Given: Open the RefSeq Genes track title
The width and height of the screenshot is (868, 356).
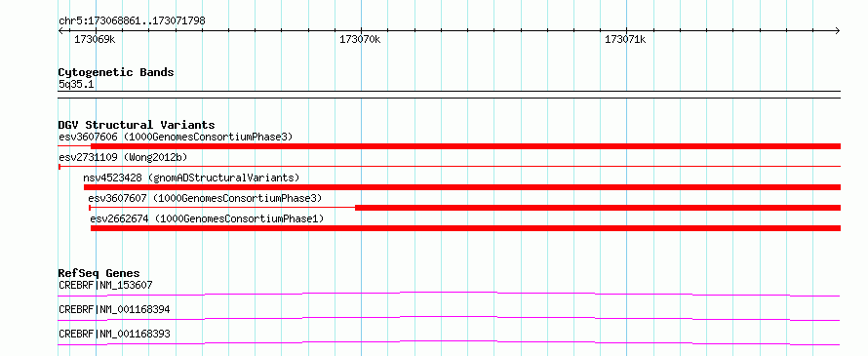Looking at the screenshot, I should (99, 273).
